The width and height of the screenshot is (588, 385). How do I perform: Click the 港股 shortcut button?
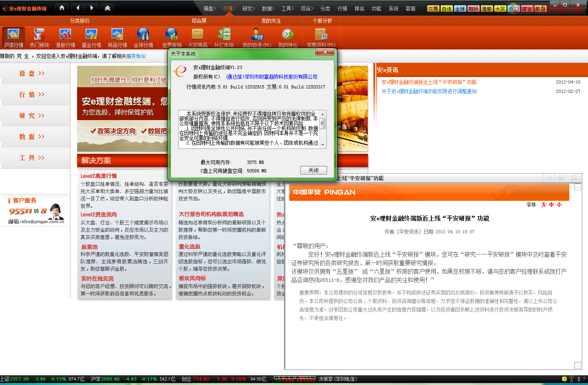[x=487, y=9]
